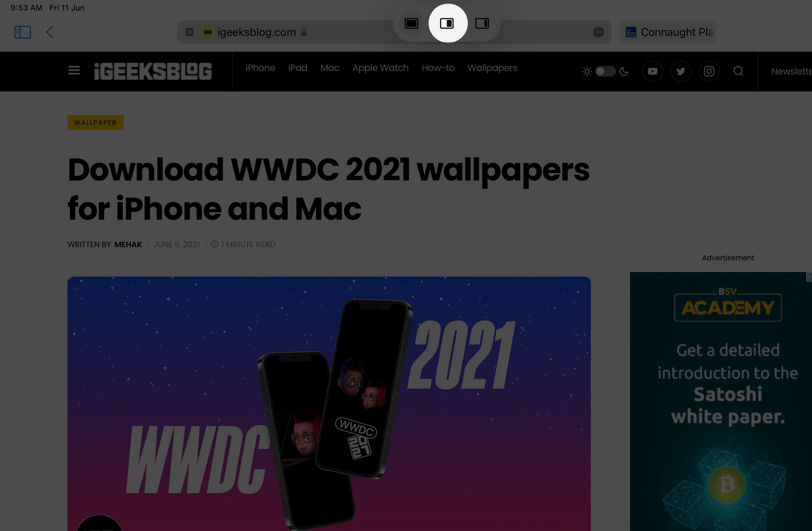The image size is (812, 531).
Task: Expand the hamburger menu icon
Action: (74, 70)
